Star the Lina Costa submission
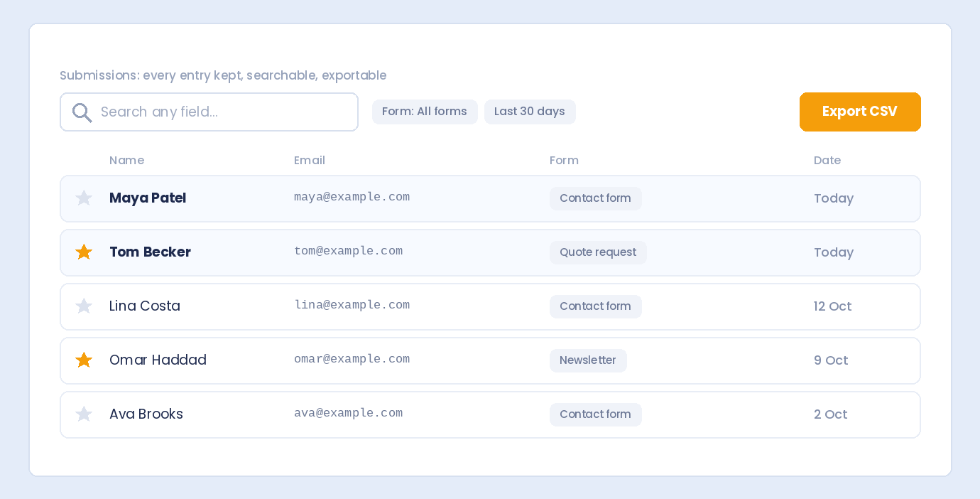The height and width of the screenshot is (499, 980). 84,306
